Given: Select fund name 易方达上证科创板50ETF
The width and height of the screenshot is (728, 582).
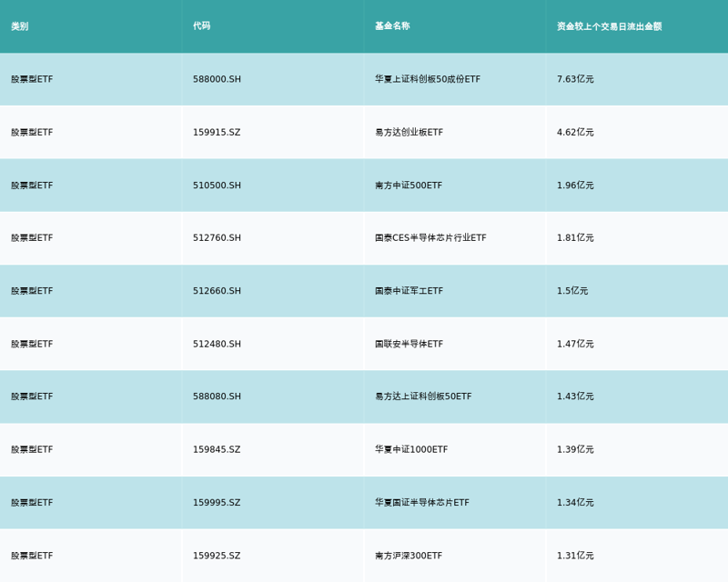Looking at the screenshot, I should tap(423, 396).
